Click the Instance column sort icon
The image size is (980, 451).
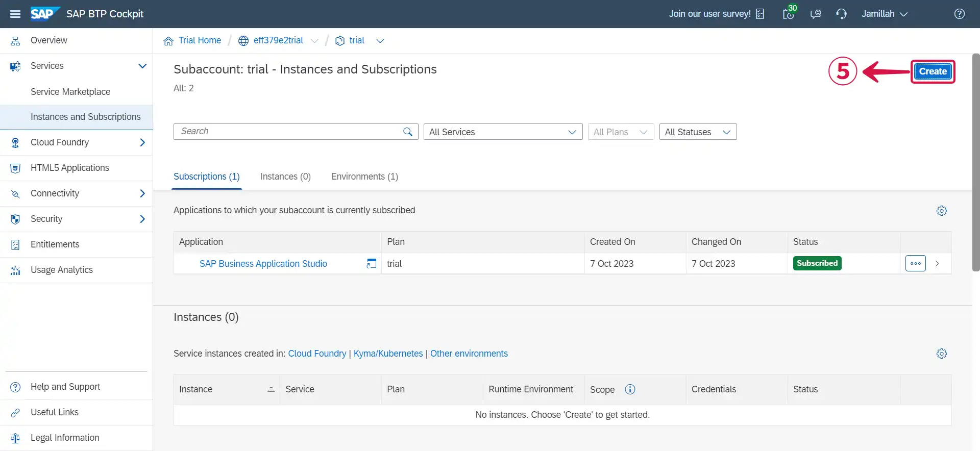(271, 389)
